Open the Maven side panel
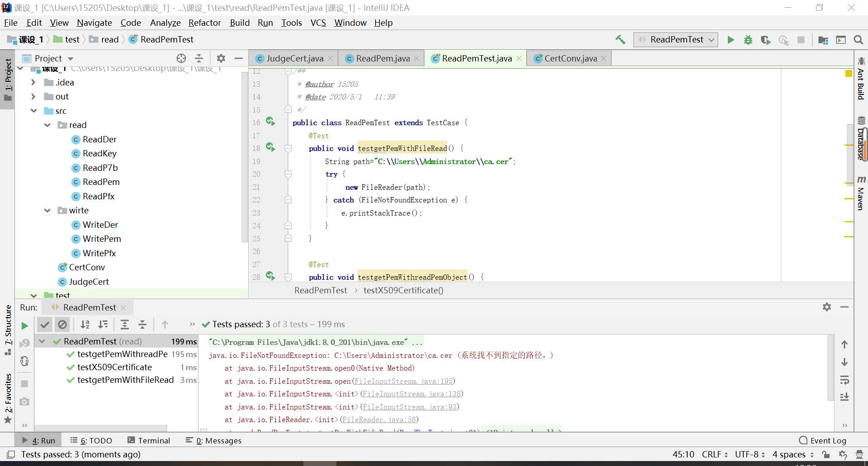The image size is (868, 466). tap(861, 193)
